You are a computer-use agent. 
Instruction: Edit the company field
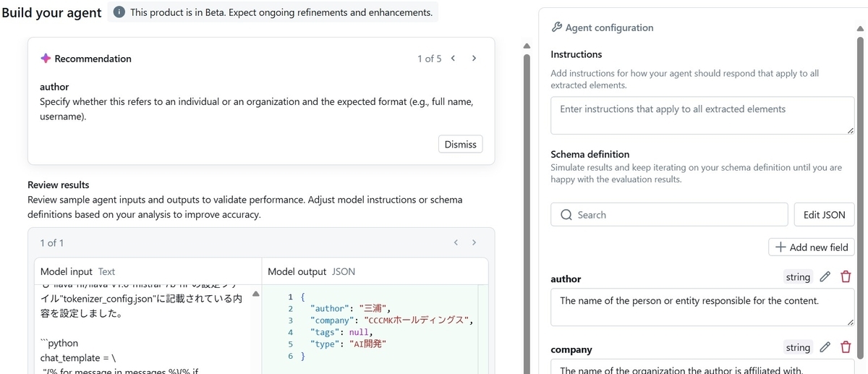click(825, 348)
